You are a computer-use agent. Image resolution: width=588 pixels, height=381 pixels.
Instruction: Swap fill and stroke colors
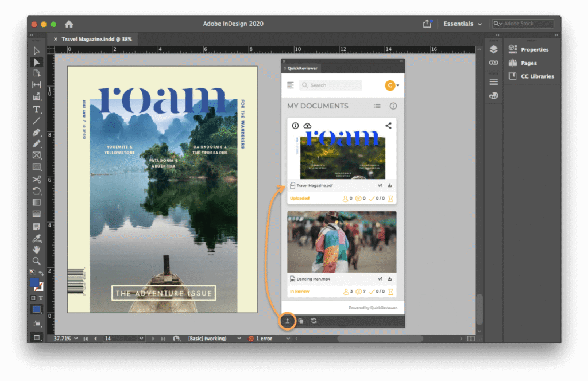pos(41,271)
